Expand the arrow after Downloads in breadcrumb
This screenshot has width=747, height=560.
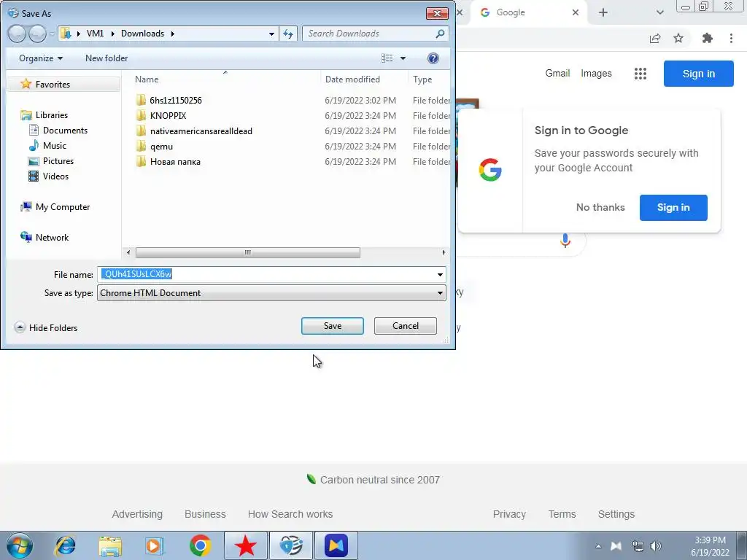172,34
